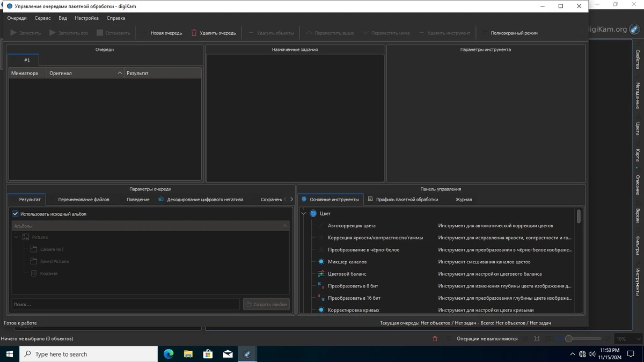Select the Автокоррекция цвета tool
644x362 pixels.
[352, 225]
